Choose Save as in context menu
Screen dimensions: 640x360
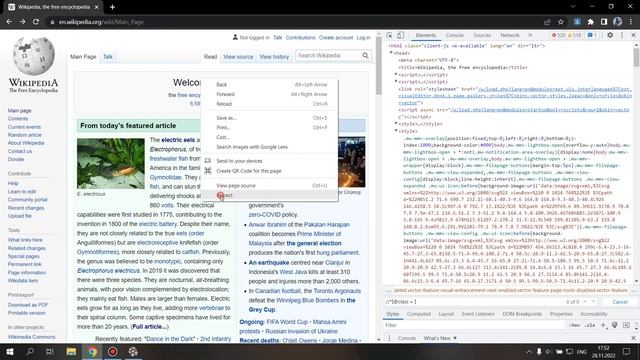tap(269, 118)
